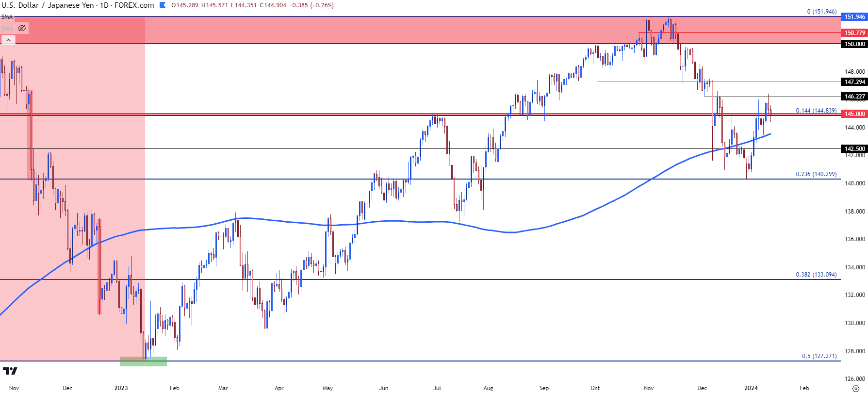The image size is (868, 394).
Task: Collapse the indicator legend with the chevron button
Action: 8,40
